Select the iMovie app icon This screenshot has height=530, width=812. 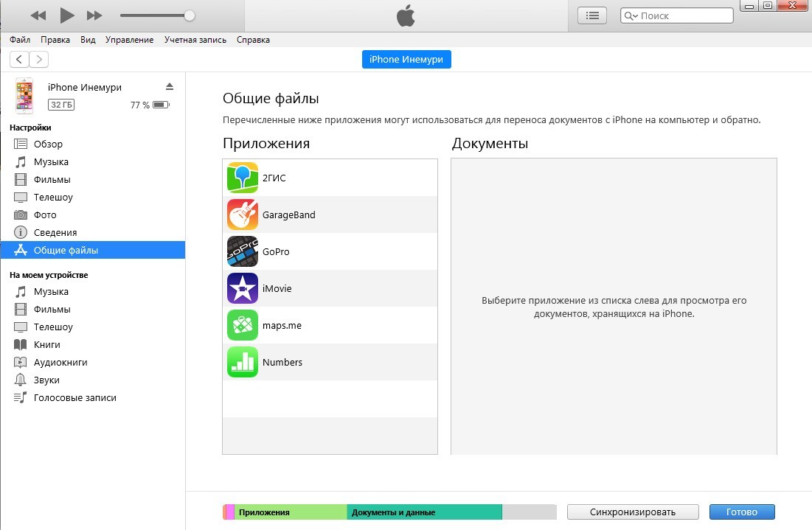coord(243,288)
